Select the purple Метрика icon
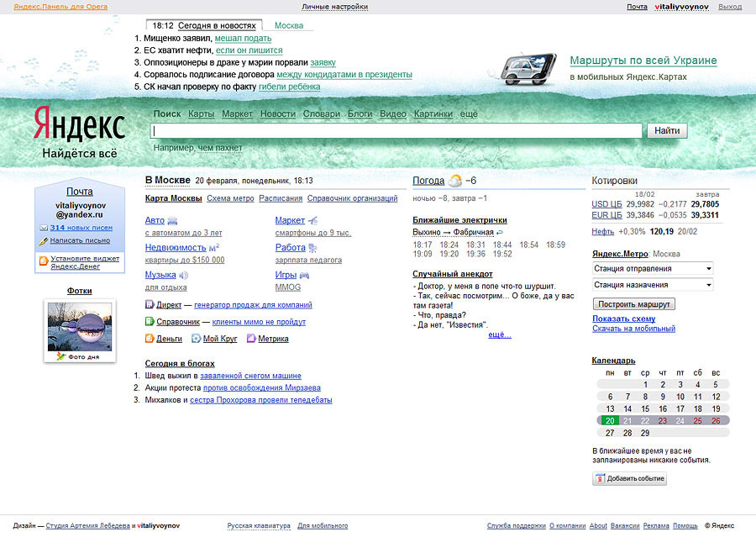 click(x=251, y=338)
